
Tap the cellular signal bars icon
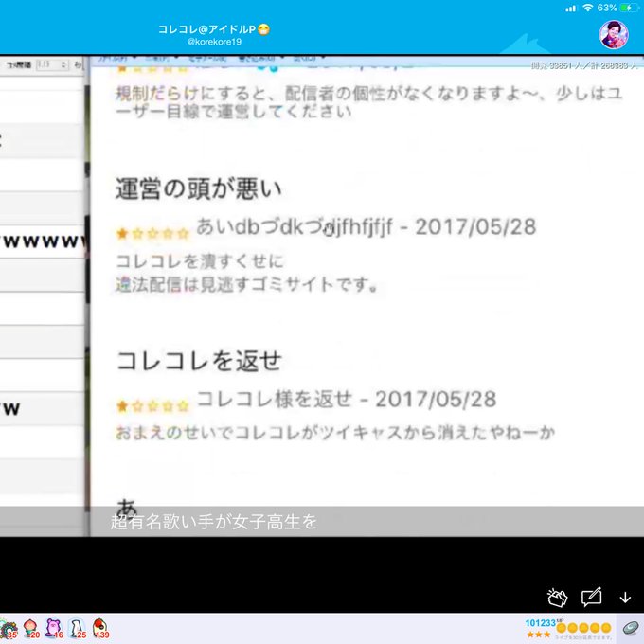point(570,9)
